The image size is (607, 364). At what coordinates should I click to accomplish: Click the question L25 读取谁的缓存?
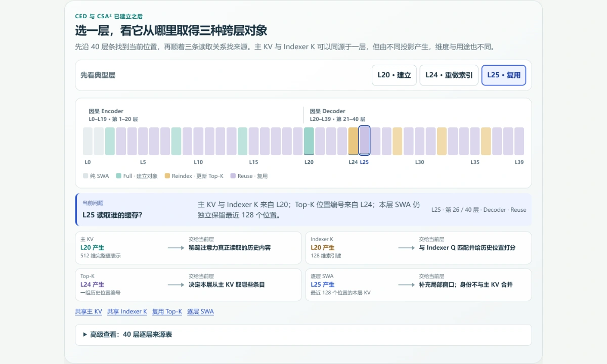112,215
